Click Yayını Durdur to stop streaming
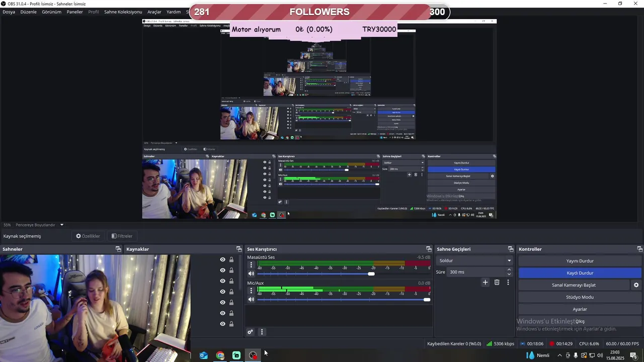Screen dimensions: 644x362 [x=580, y=261]
